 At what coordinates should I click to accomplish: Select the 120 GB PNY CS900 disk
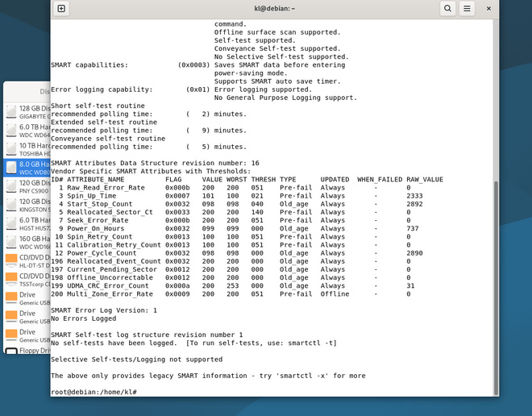tap(27, 186)
